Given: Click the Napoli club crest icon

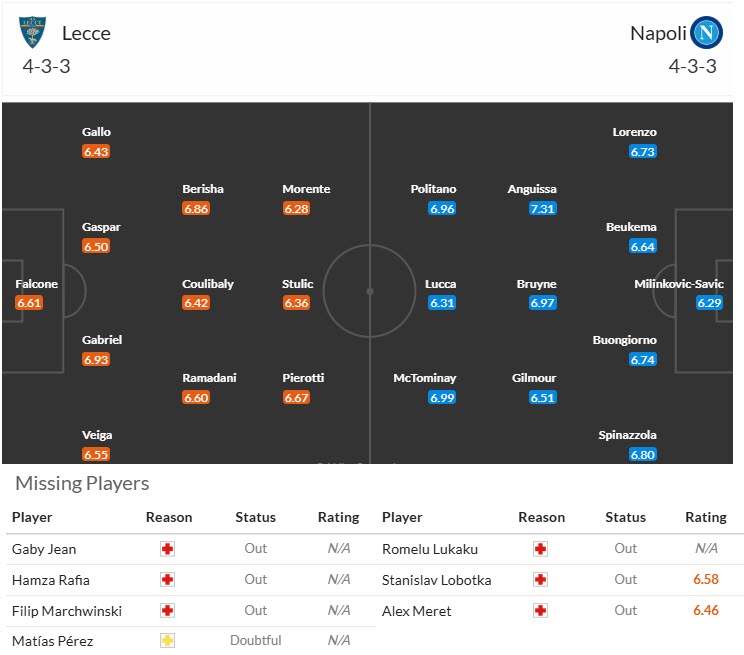Looking at the screenshot, I should 707,33.
